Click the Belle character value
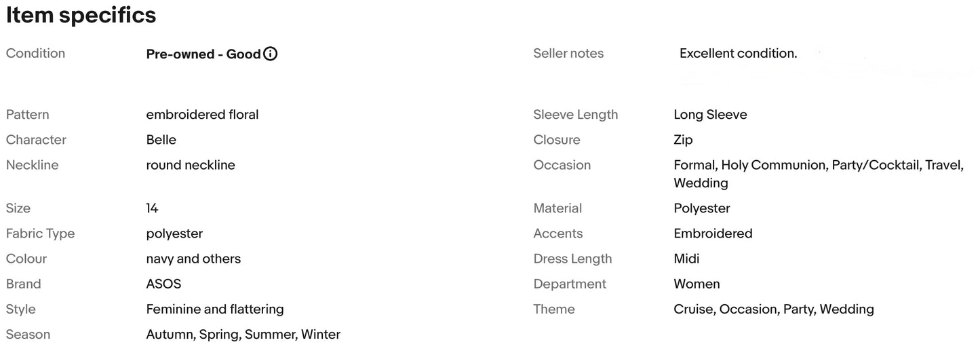980x355 pixels. point(161,140)
